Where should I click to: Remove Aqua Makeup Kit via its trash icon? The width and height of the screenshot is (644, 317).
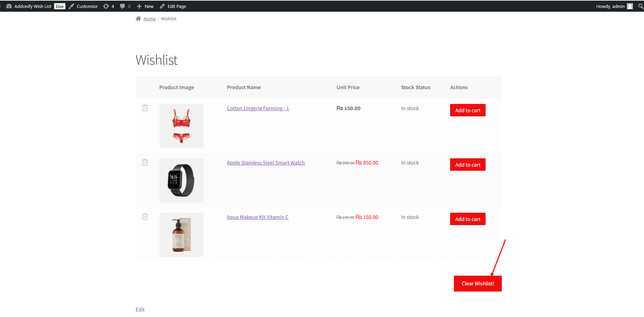coord(145,216)
